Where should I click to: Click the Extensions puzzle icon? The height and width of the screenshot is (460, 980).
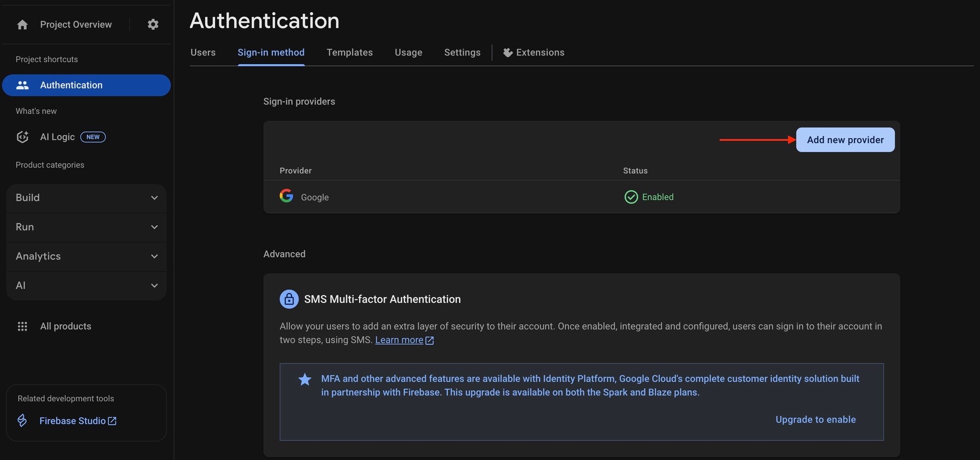(x=508, y=52)
